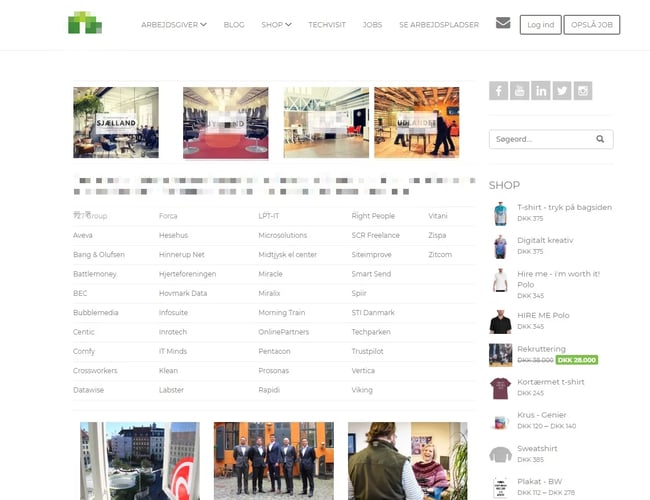Open SE ARBEJDSPLADSER menu item
The width and height of the screenshot is (650, 500).
point(439,24)
